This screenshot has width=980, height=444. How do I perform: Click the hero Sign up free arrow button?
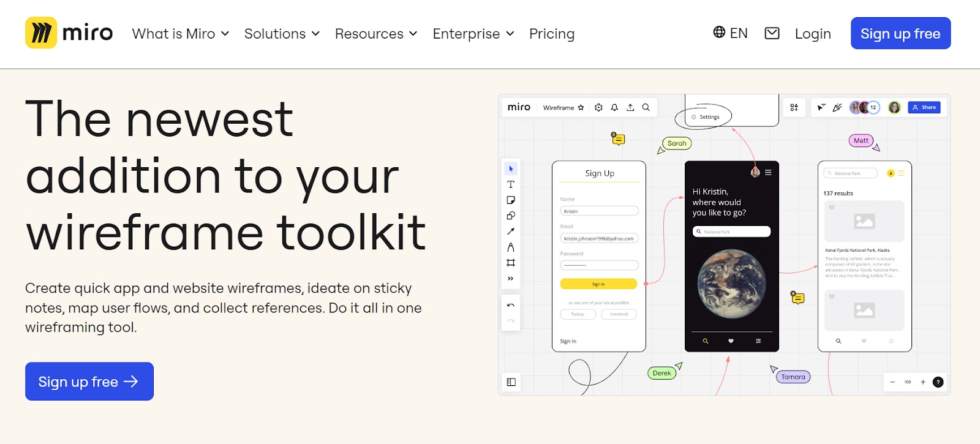tap(89, 382)
